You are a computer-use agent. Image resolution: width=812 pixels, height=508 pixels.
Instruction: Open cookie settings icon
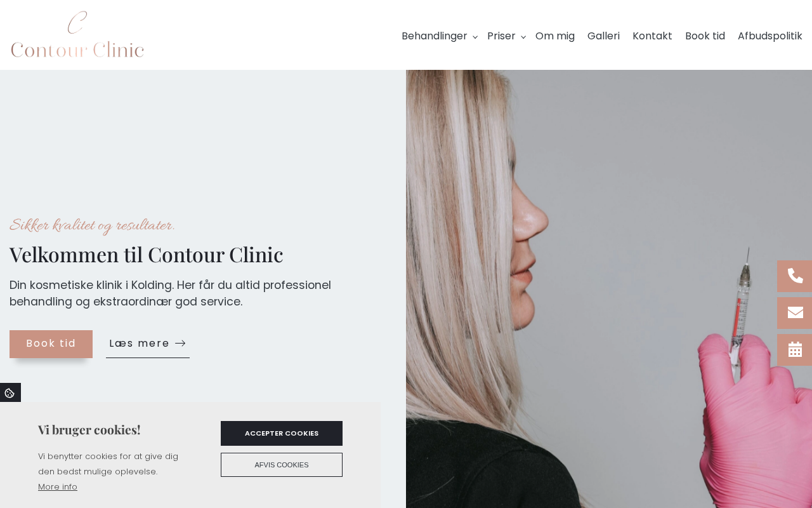[10, 392]
